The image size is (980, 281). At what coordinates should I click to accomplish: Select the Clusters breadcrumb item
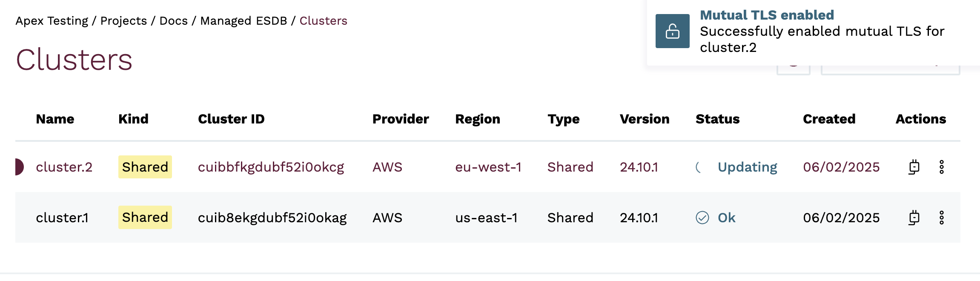[x=323, y=21]
